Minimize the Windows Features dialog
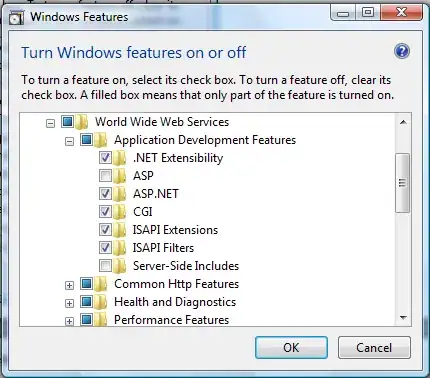430x378 pixels. [343, 13]
